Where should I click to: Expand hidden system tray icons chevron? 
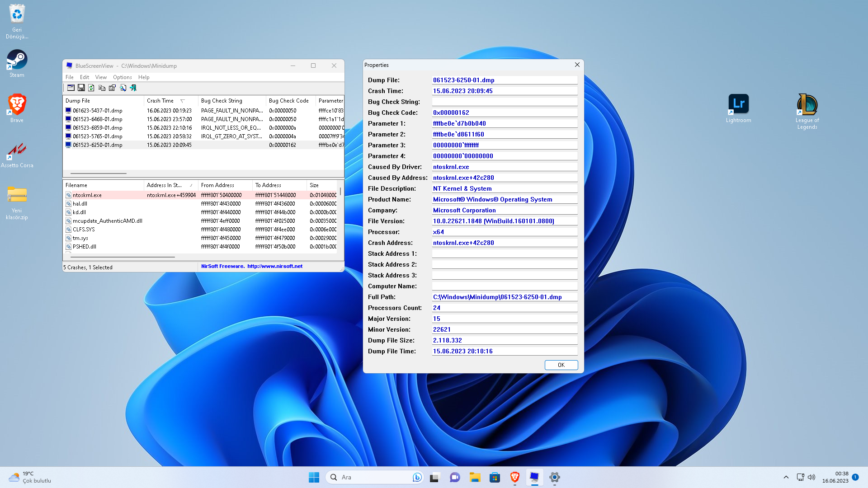click(786, 477)
